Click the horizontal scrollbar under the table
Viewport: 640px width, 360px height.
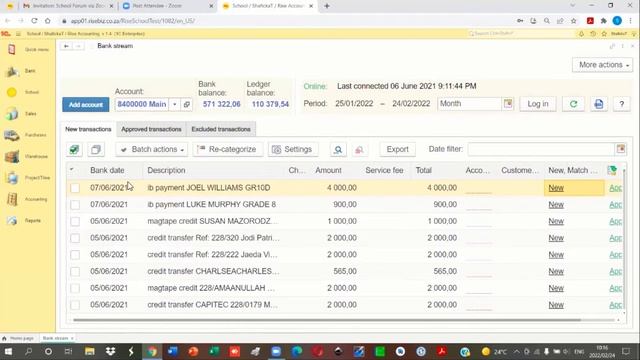coord(327,320)
